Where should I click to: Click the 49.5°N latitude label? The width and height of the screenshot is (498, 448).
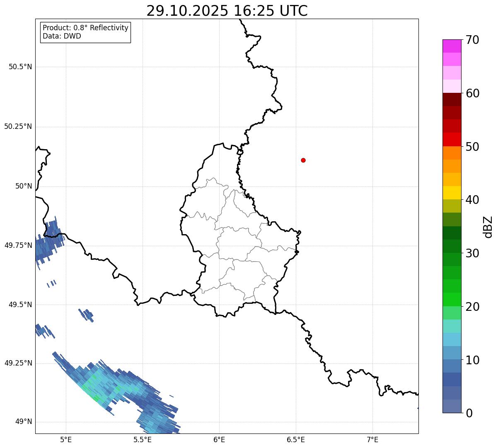coord(20,305)
